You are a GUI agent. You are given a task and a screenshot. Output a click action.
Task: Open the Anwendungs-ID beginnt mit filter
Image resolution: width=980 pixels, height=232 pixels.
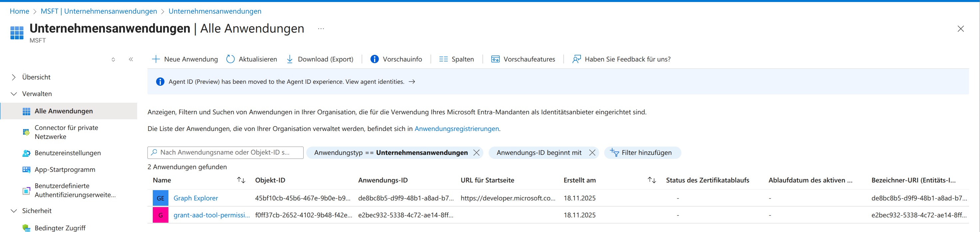coord(539,153)
